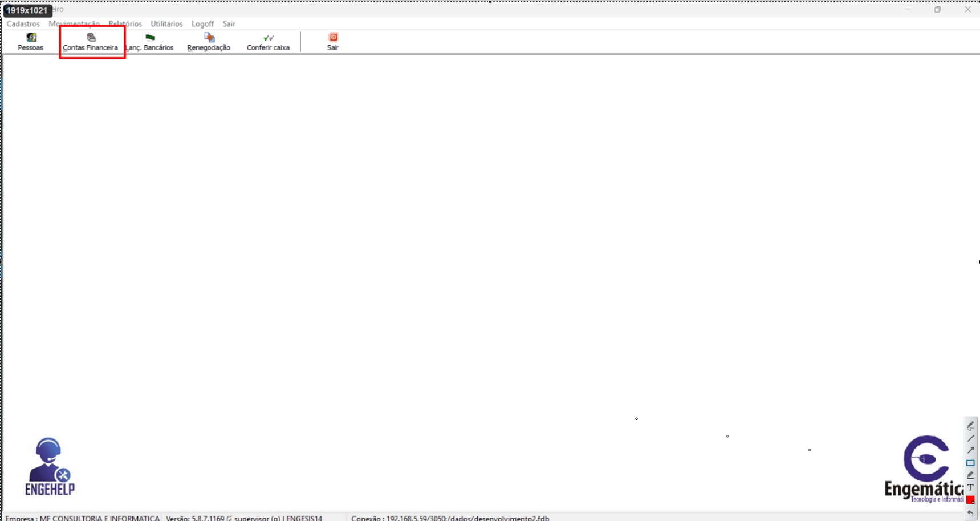Choose the arrow annotation tool
Image resolution: width=980 pixels, height=521 pixels.
[x=970, y=450]
